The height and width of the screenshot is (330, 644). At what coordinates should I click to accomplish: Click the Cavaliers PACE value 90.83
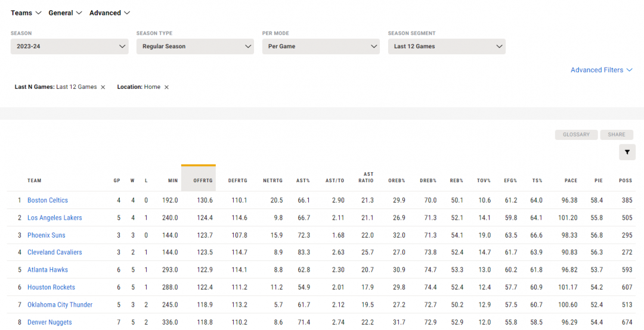point(569,252)
